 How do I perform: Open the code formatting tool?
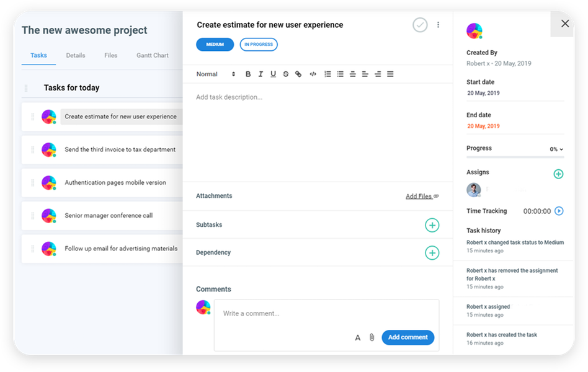tap(313, 74)
